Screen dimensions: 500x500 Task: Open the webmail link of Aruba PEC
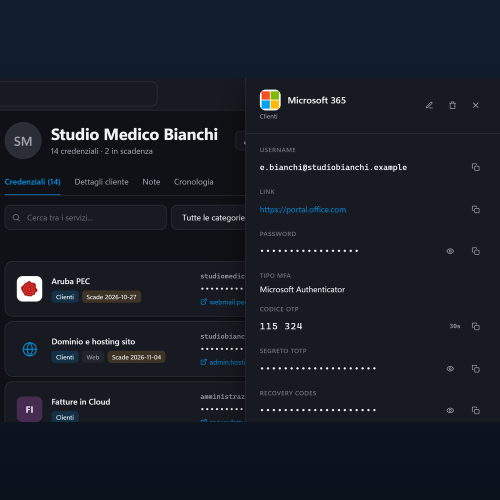[223, 302]
